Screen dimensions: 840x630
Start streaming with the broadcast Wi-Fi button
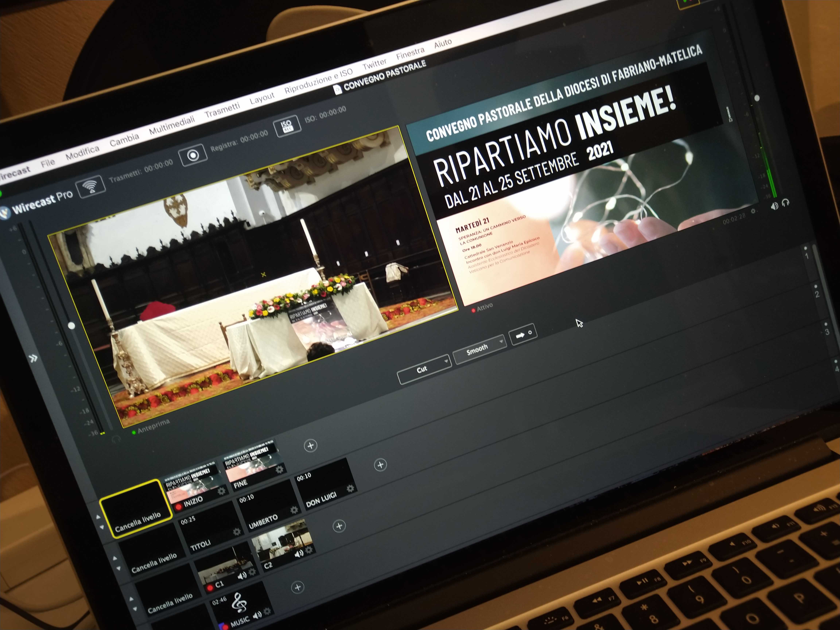[x=91, y=186]
